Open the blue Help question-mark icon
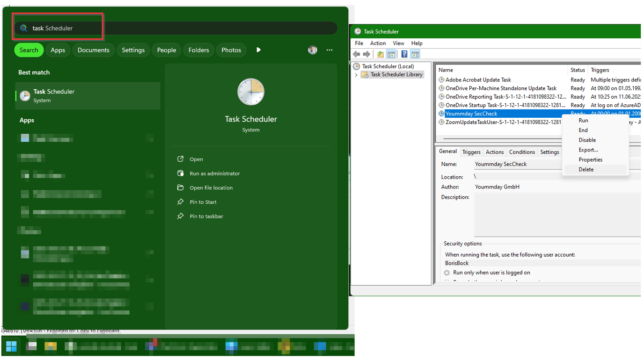This screenshot has height=360, width=644. click(x=404, y=54)
